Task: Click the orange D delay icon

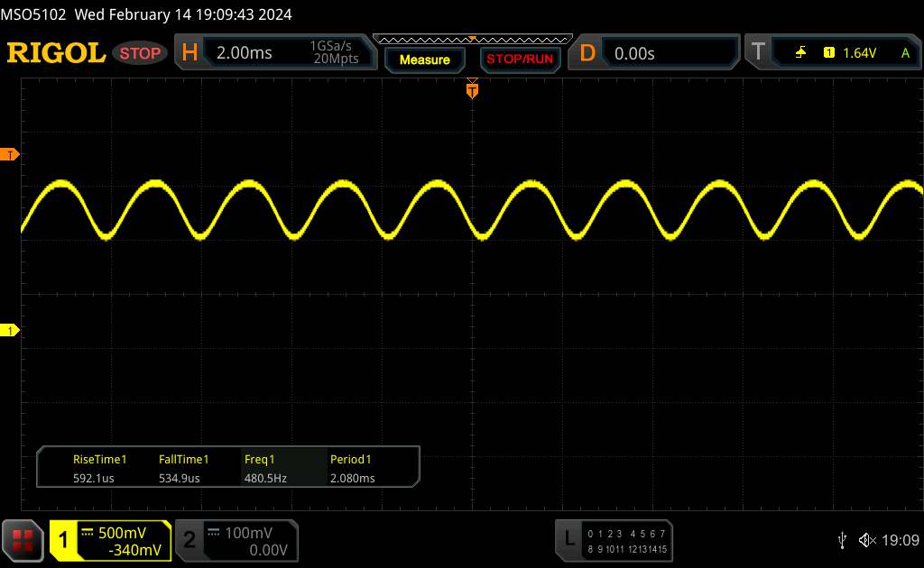Action: 587,53
